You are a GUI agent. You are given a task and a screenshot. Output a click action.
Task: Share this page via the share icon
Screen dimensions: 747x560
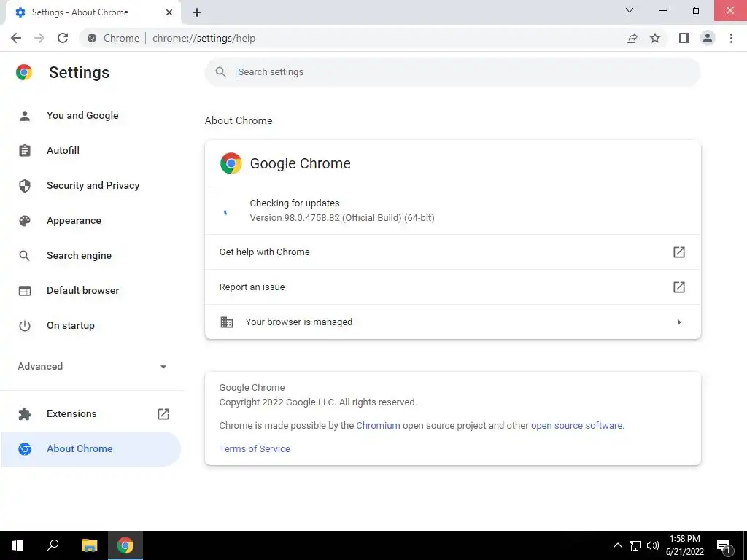pos(632,38)
